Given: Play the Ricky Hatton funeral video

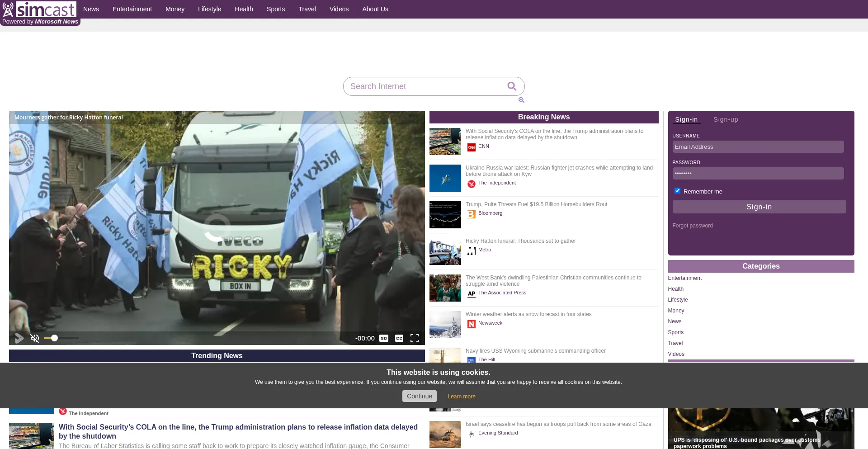Looking at the screenshot, I should pyautogui.click(x=19, y=338).
